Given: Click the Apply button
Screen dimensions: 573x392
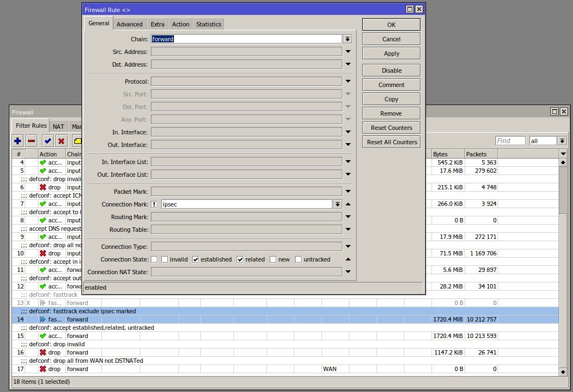Looking at the screenshot, I should [391, 53].
